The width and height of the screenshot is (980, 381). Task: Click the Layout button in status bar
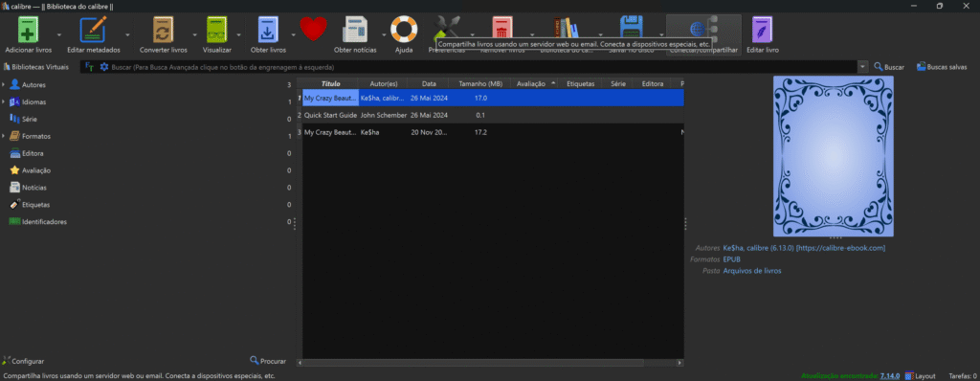pos(920,376)
